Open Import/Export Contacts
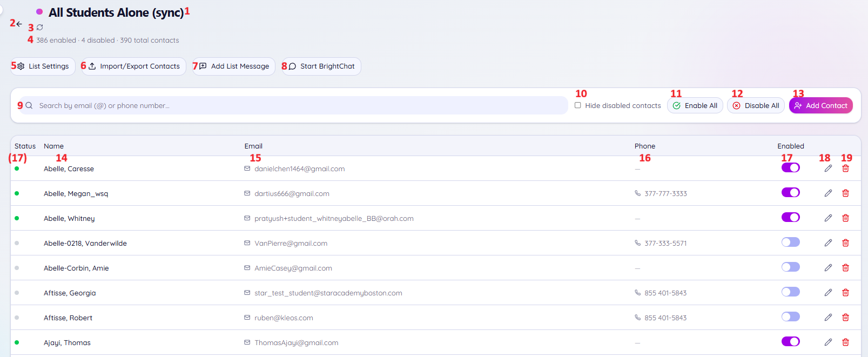This screenshot has height=357, width=868. click(133, 66)
